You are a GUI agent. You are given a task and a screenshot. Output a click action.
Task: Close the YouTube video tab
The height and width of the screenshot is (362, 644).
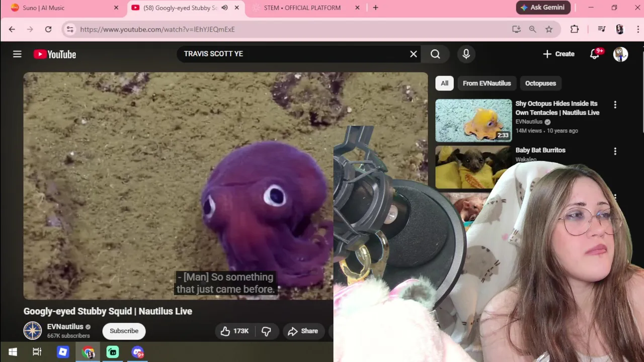tap(237, 8)
